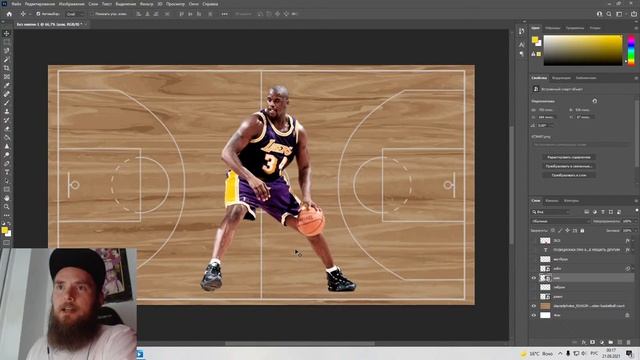Select the Gradient tool
Screen dimensions: 640x360
click(x=7, y=138)
